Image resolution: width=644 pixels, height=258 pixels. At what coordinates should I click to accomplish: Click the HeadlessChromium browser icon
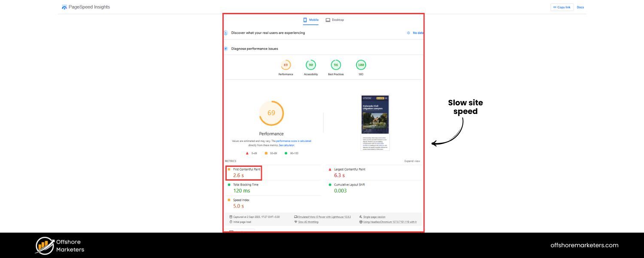tap(361, 222)
